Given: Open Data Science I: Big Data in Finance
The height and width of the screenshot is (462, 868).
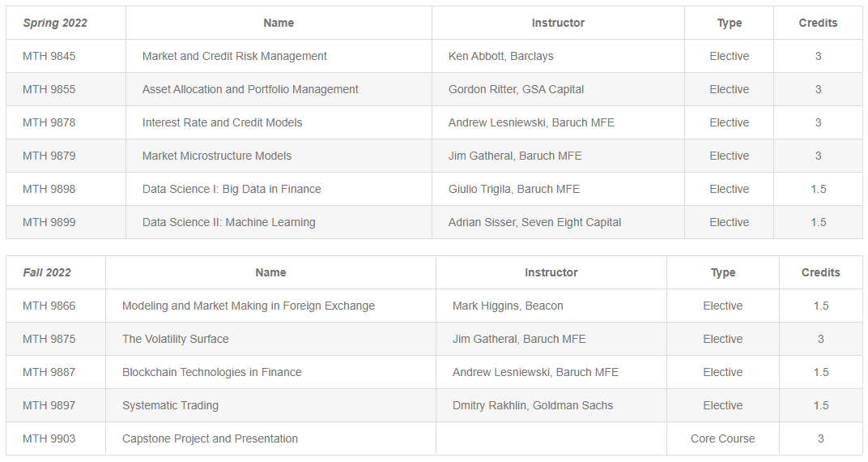Looking at the screenshot, I should pyautogui.click(x=232, y=189).
